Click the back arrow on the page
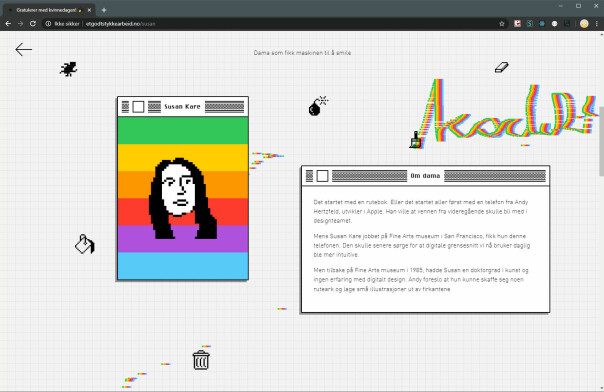Viewport: 604px width, 392px height. pos(23,49)
